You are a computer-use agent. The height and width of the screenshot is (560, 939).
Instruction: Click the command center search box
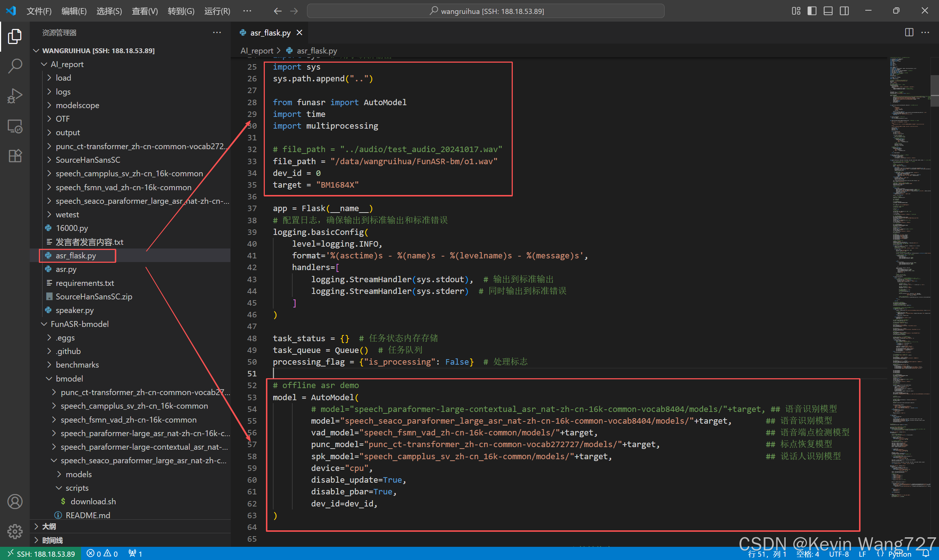(x=486, y=11)
